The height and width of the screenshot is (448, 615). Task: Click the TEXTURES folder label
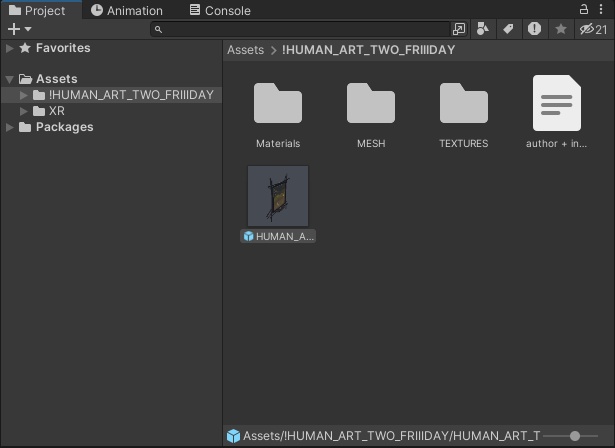point(464,144)
